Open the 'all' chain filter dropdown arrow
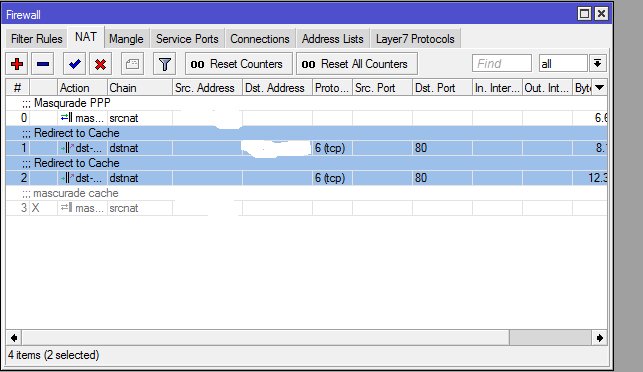The width and height of the screenshot is (643, 372). 597,64
